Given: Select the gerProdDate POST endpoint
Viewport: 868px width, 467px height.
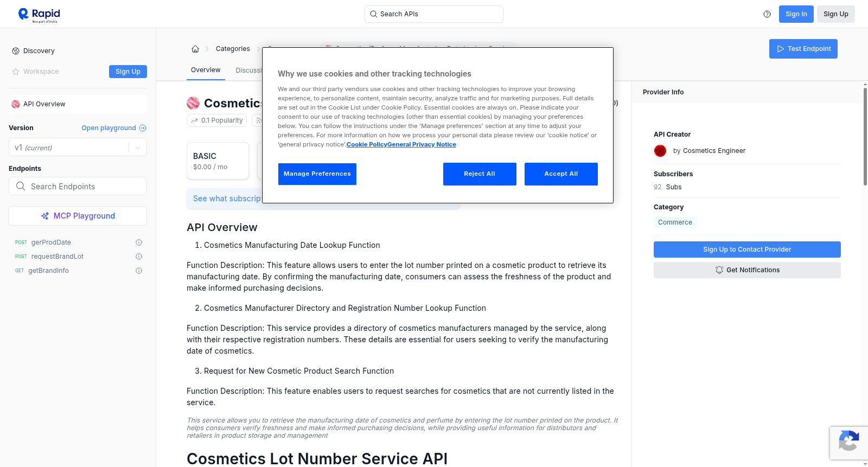Looking at the screenshot, I should [51, 242].
